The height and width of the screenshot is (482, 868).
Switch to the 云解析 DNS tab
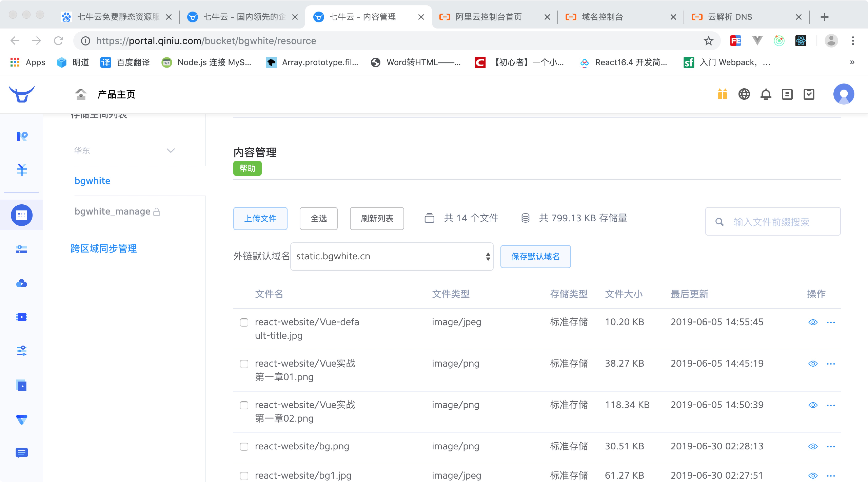coord(730,17)
